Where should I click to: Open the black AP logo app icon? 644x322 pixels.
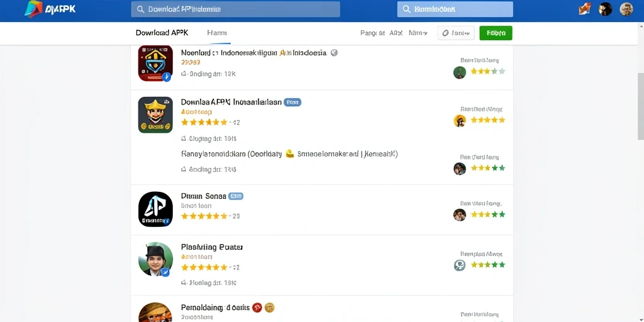click(155, 209)
